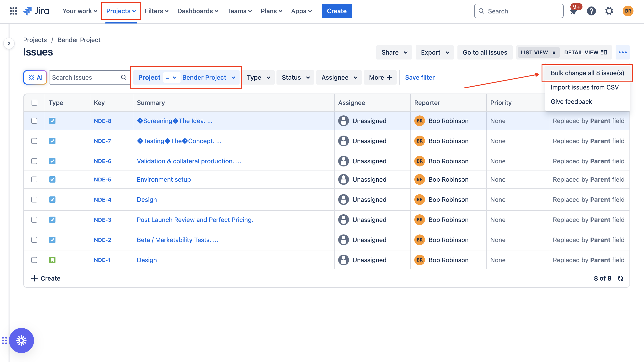This screenshot has width=644, height=362.
Task: Switch to DETAIL VIEW tab
Action: pos(586,52)
